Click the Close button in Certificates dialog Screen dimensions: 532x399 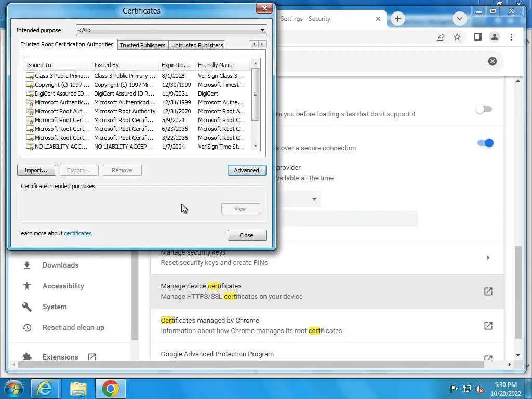(x=247, y=235)
